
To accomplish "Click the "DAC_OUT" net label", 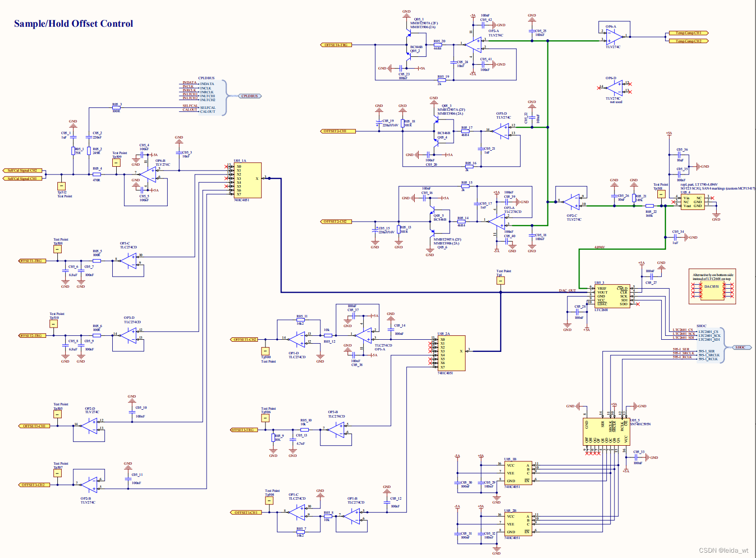I will [x=567, y=291].
